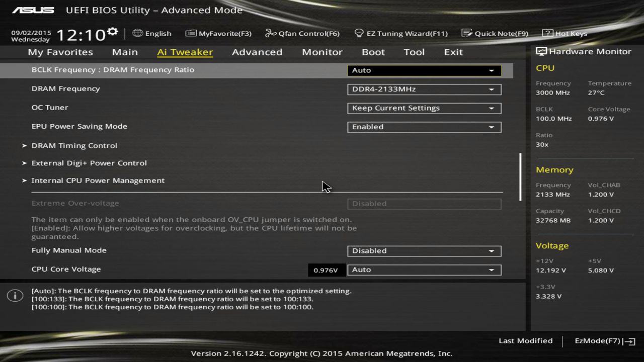Viewport: 644px width, 362px height.
Task: Select the OC Tuner label
Action: click(50, 108)
